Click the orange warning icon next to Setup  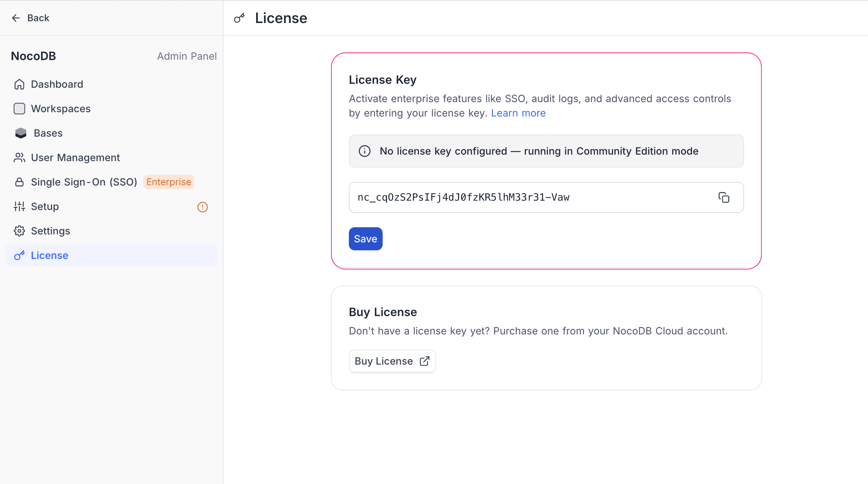point(203,207)
